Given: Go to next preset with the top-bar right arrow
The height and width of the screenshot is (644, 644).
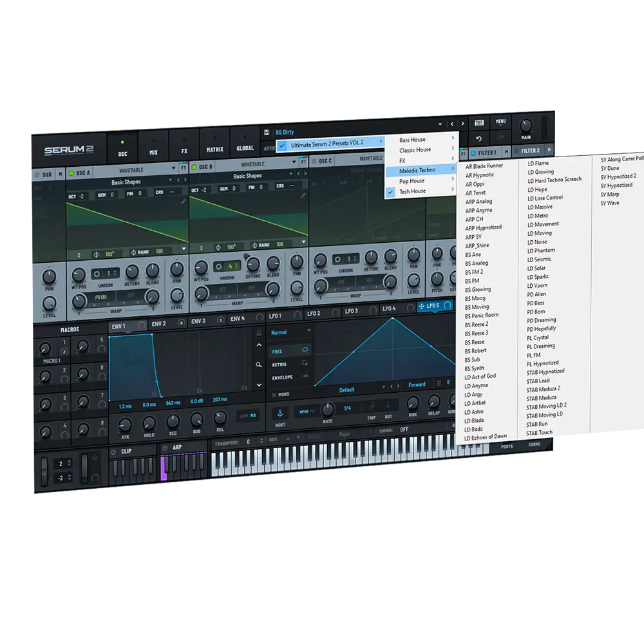Looking at the screenshot, I should click(463, 123).
